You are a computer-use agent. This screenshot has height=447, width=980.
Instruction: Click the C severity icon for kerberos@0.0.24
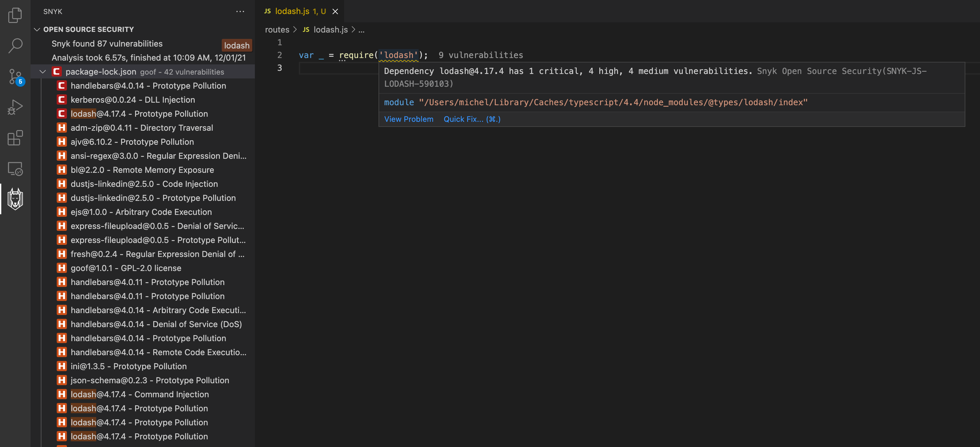(x=61, y=100)
